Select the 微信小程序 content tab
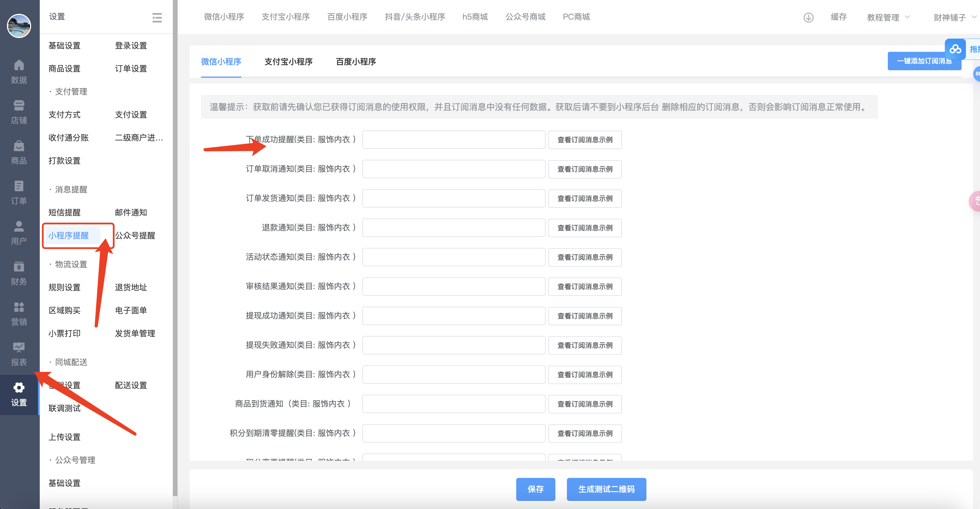Image resolution: width=980 pixels, height=509 pixels. coord(221,62)
